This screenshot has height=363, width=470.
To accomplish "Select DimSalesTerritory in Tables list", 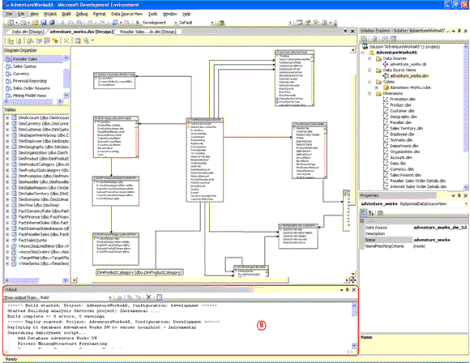I will click(43, 194).
